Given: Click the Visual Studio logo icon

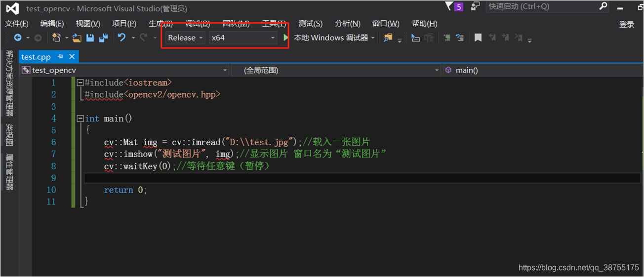Looking at the screenshot, I should [13, 8].
